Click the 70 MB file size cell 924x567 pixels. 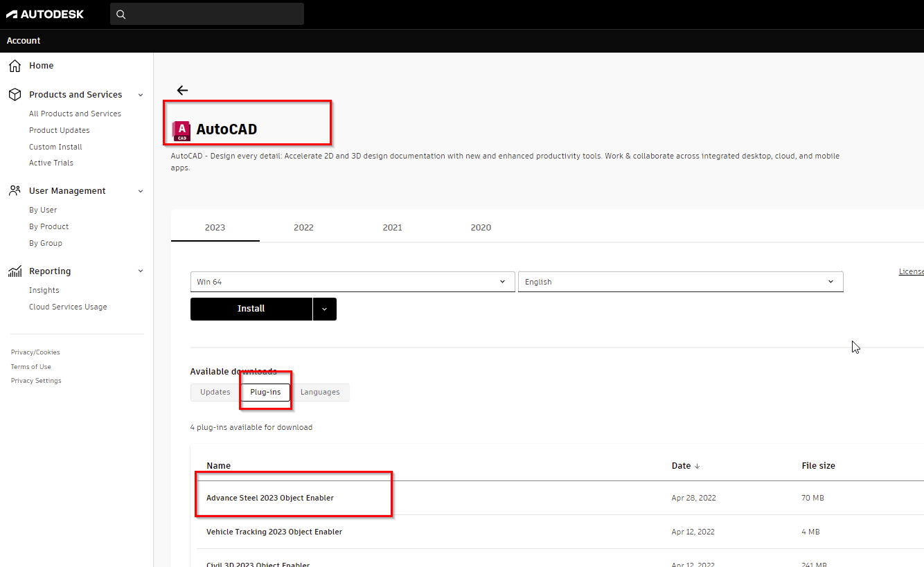(x=812, y=498)
